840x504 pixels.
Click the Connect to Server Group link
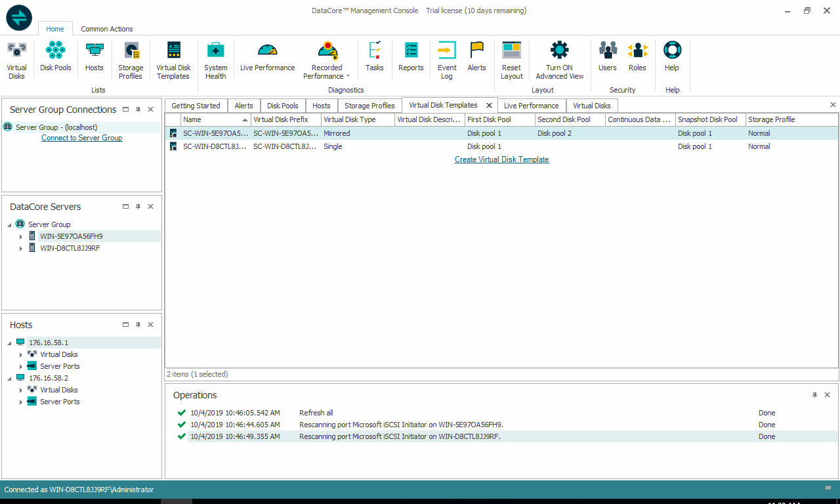coord(82,138)
